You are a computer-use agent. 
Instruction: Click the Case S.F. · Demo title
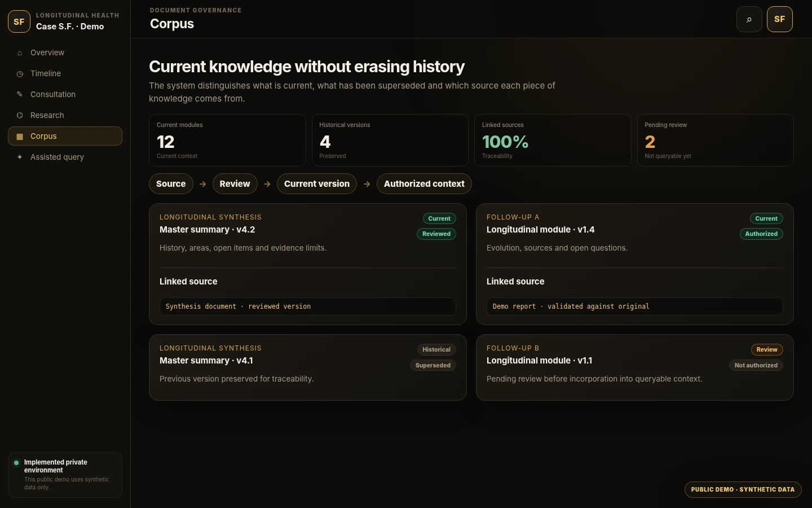tap(70, 27)
